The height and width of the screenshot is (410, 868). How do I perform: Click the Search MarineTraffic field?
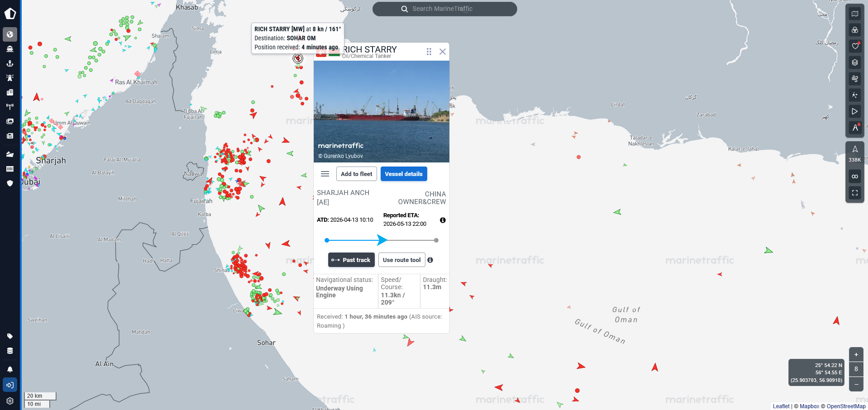click(x=445, y=9)
